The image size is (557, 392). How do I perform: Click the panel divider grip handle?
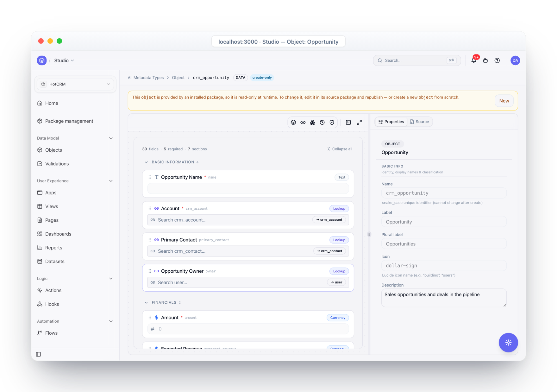[x=369, y=234]
